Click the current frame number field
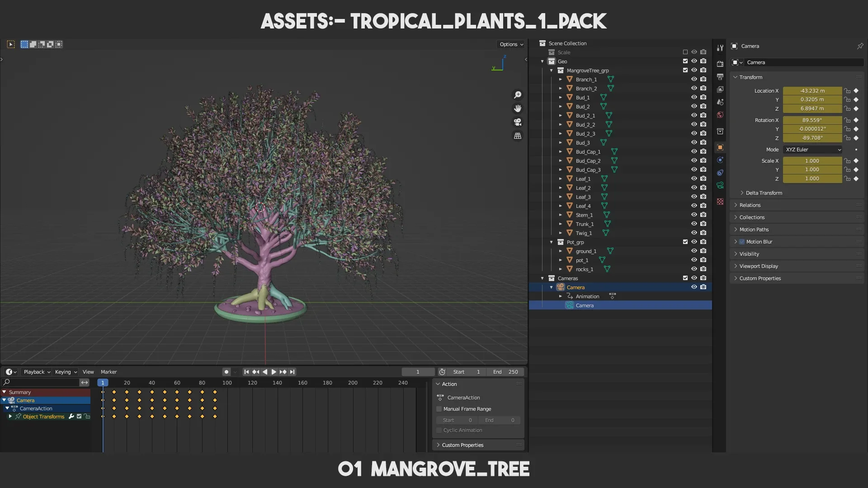The width and height of the screenshot is (868, 488). (x=418, y=372)
